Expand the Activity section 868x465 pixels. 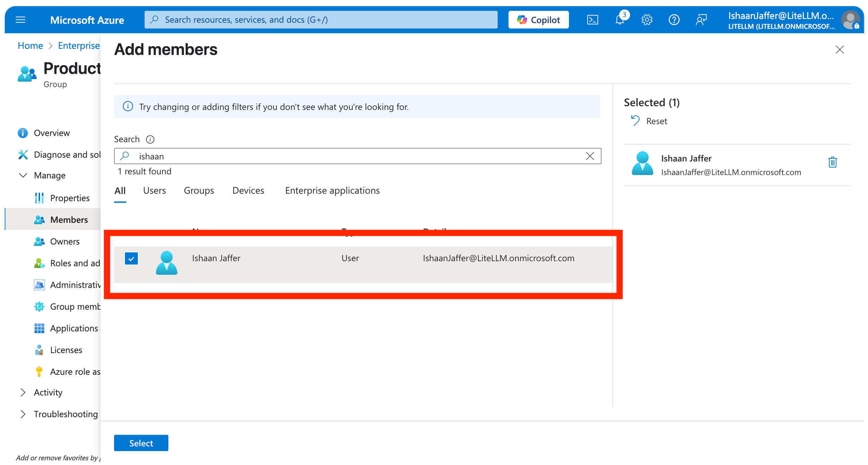(x=23, y=392)
